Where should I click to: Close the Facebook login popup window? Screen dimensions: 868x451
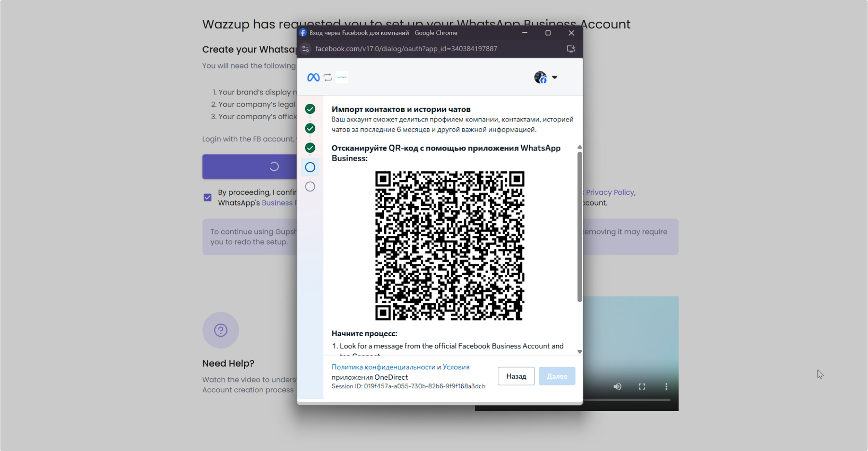pyautogui.click(x=571, y=33)
